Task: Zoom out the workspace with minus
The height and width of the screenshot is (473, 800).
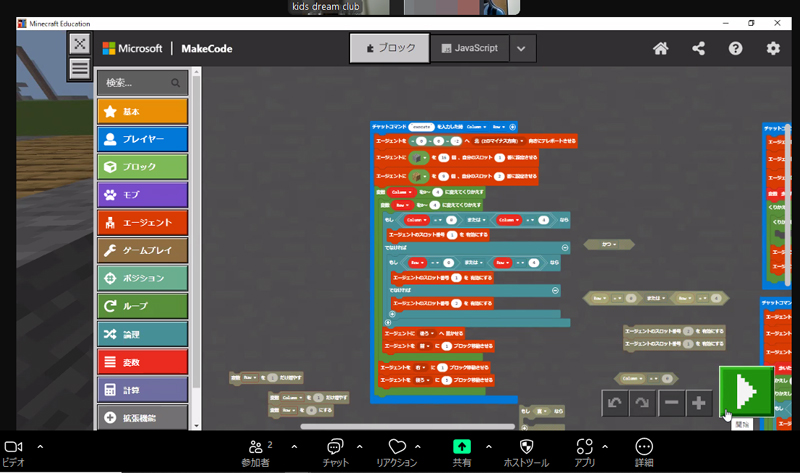Action: pos(671,403)
